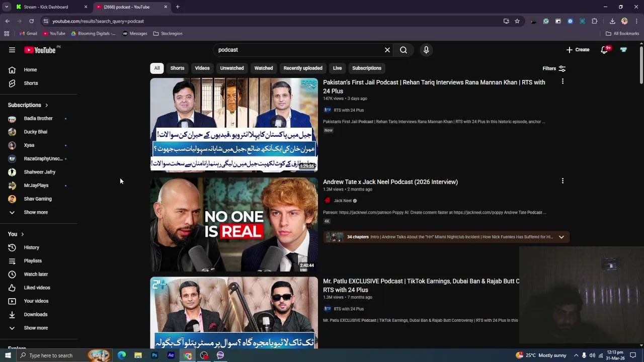This screenshot has width=644, height=362.
Task: Open the Andrew Tate x Jack Neel thumbnail
Action: (x=234, y=224)
